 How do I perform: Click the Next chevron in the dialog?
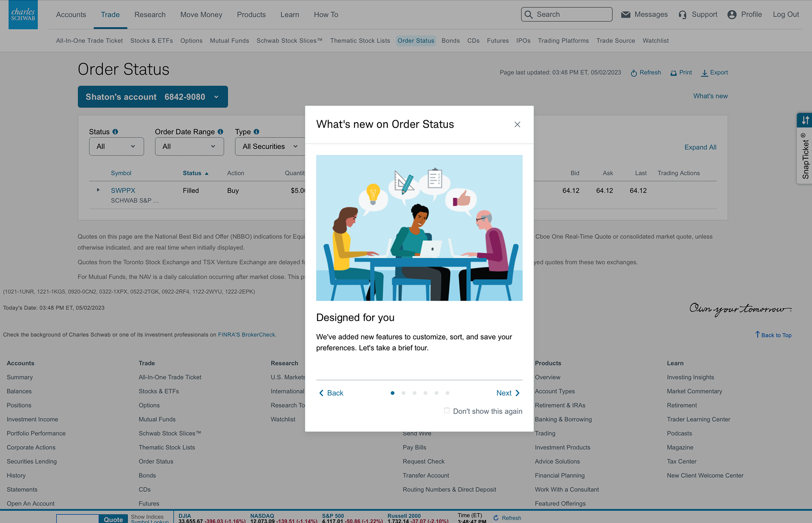pos(517,393)
